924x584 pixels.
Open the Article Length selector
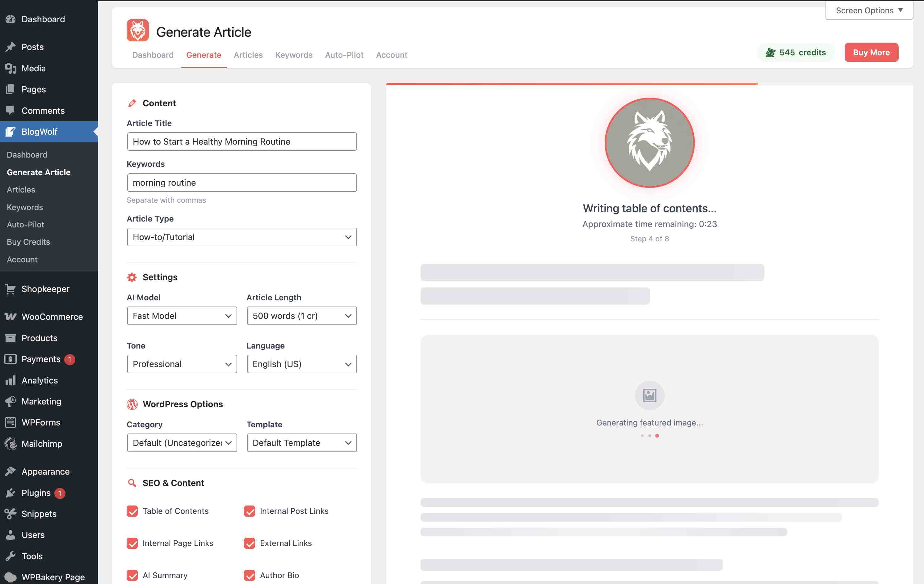coord(302,315)
